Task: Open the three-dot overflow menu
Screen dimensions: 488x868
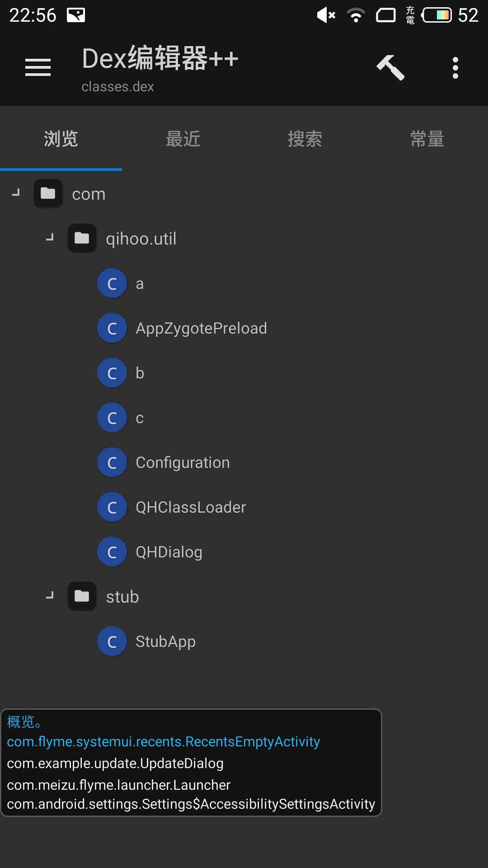Action: (455, 68)
